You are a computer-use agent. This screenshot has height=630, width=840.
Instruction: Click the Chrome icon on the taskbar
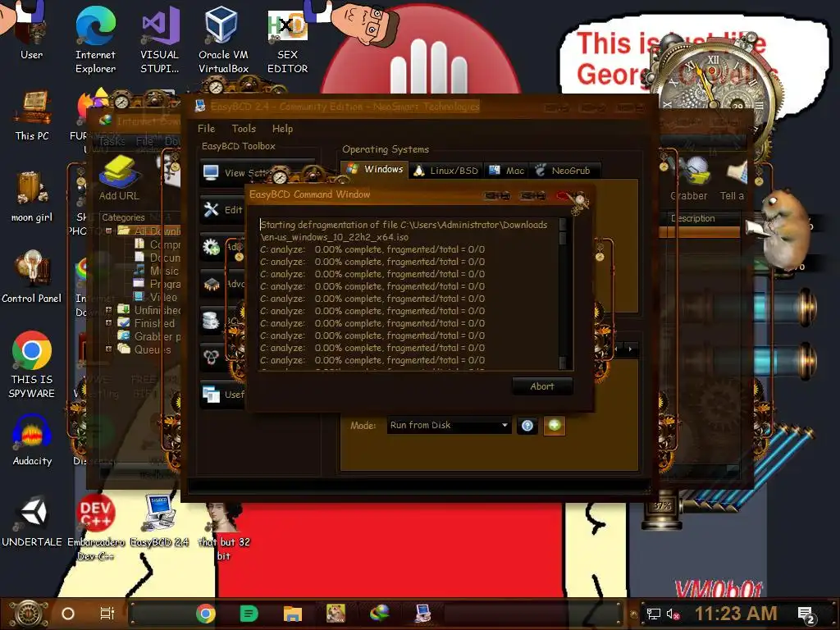click(206, 614)
